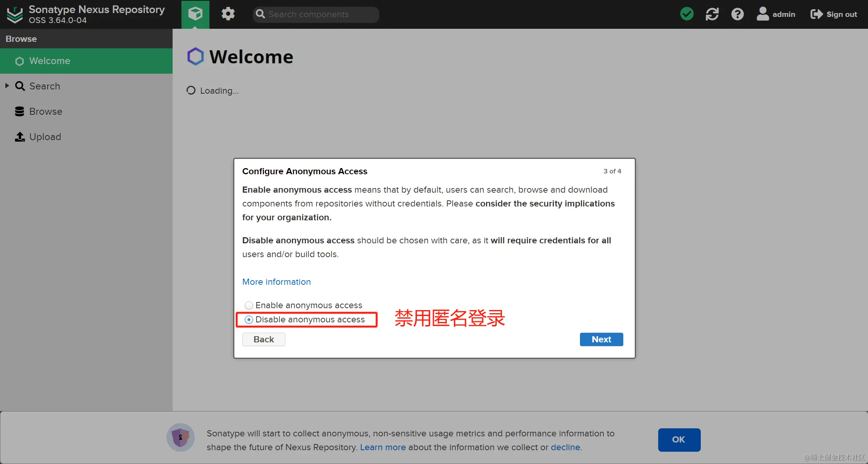The width and height of the screenshot is (868, 464).
Task: Expand the Search tree arrow
Action: (x=7, y=86)
